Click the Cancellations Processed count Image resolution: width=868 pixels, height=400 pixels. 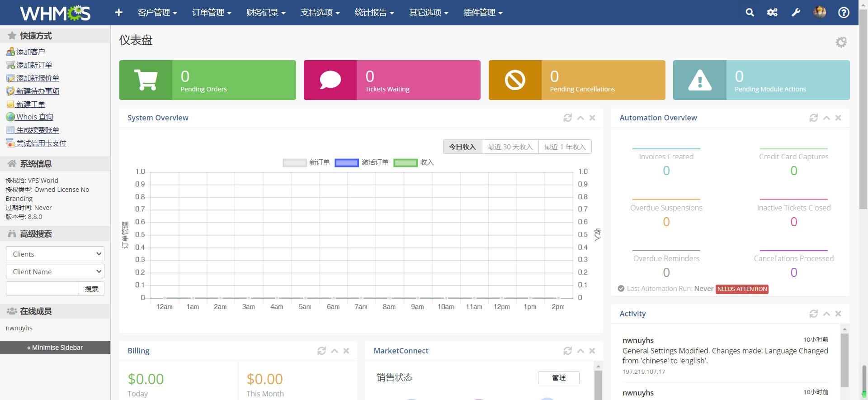[x=794, y=272]
